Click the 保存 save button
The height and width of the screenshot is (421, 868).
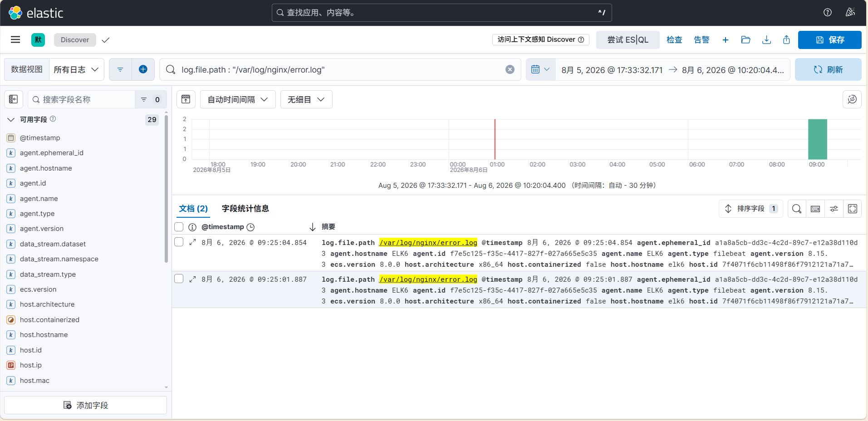pos(830,40)
